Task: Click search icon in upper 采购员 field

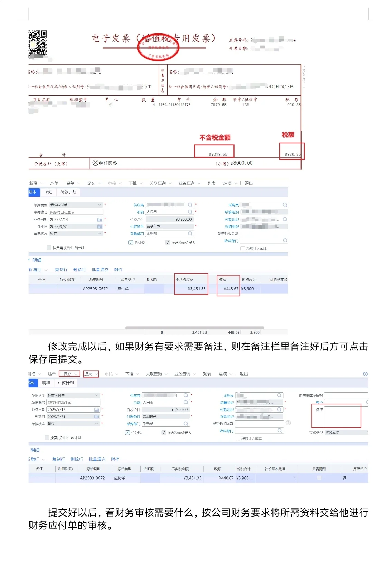Action: pos(285,205)
